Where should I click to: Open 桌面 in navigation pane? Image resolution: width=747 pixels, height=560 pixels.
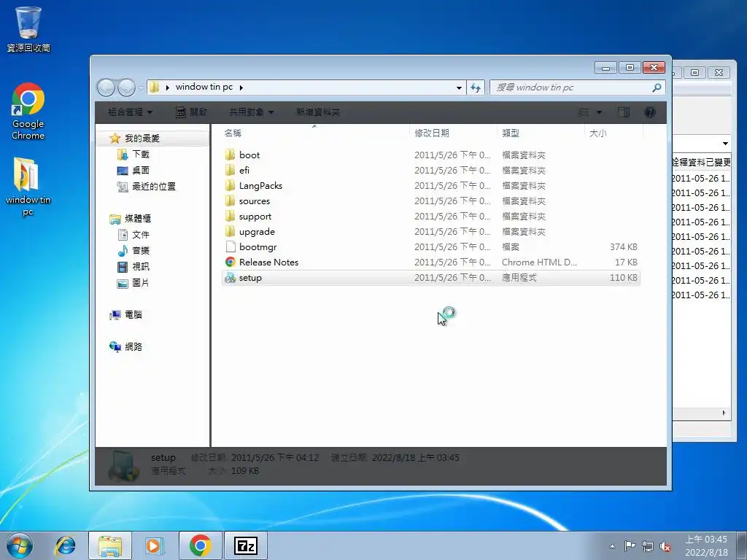(x=141, y=171)
